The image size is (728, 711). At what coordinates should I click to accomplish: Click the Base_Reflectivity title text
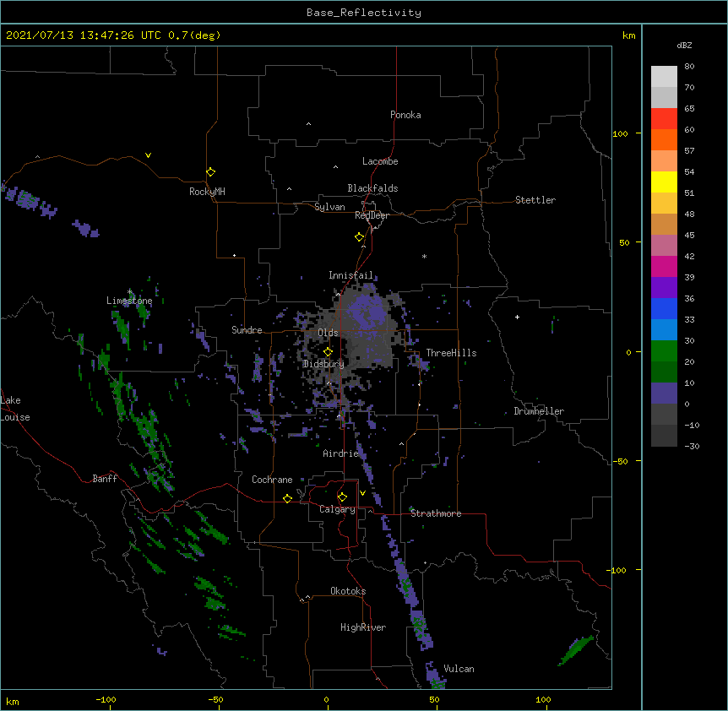[363, 13]
